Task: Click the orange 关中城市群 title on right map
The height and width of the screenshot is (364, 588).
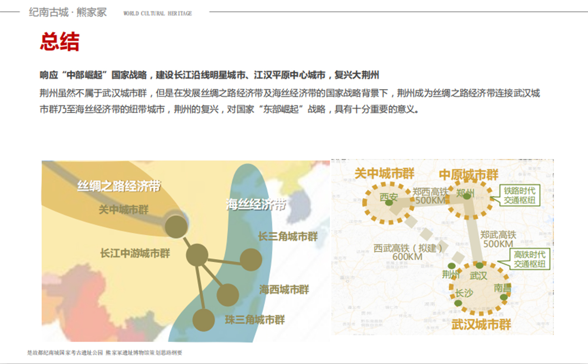Action: (x=384, y=174)
